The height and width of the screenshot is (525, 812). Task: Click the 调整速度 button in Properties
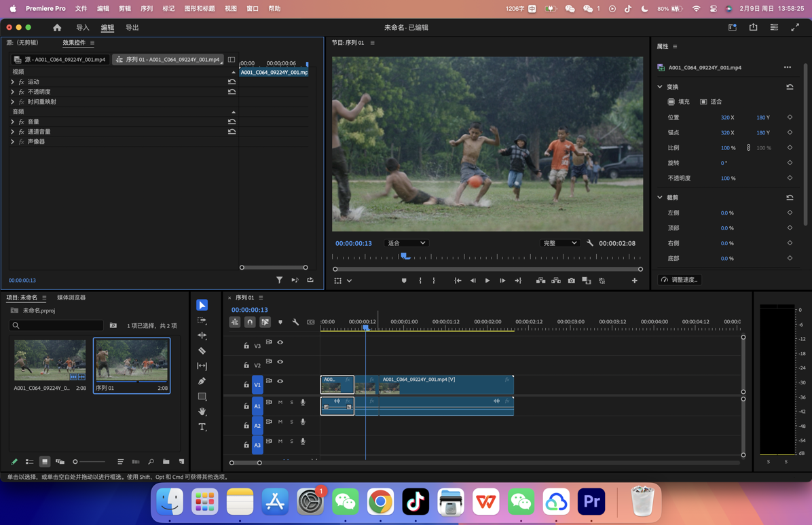click(x=679, y=279)
